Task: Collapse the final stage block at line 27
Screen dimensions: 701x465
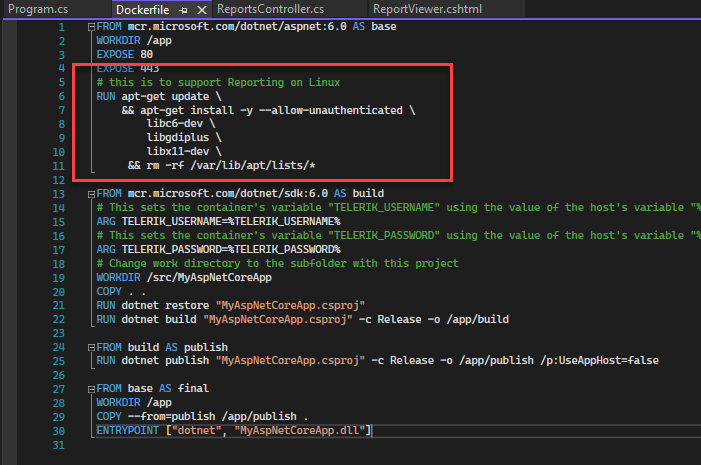Action: (91, 387)
